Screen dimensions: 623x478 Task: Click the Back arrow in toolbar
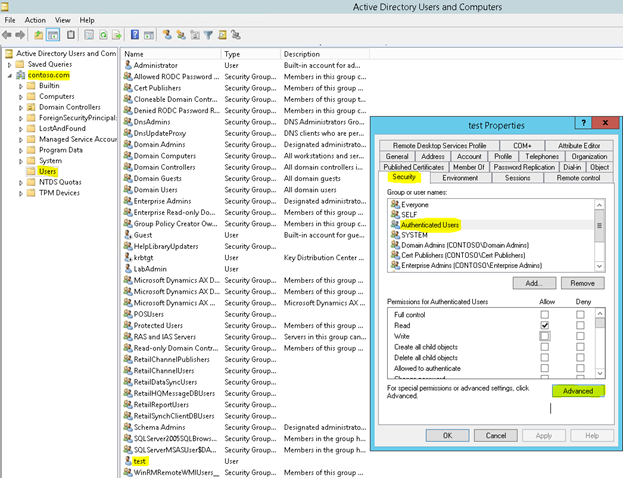pyautogui.click(x=8, y=34)
